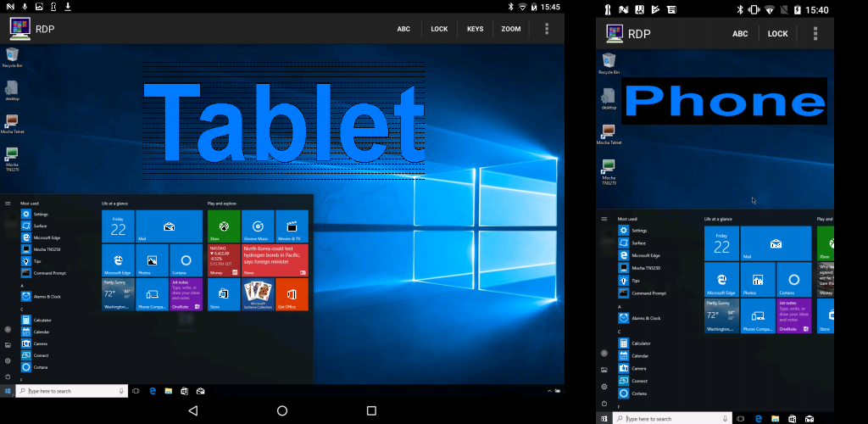
Task: Open File Explorer on tablet taskbar
Action: coord(169,391)
